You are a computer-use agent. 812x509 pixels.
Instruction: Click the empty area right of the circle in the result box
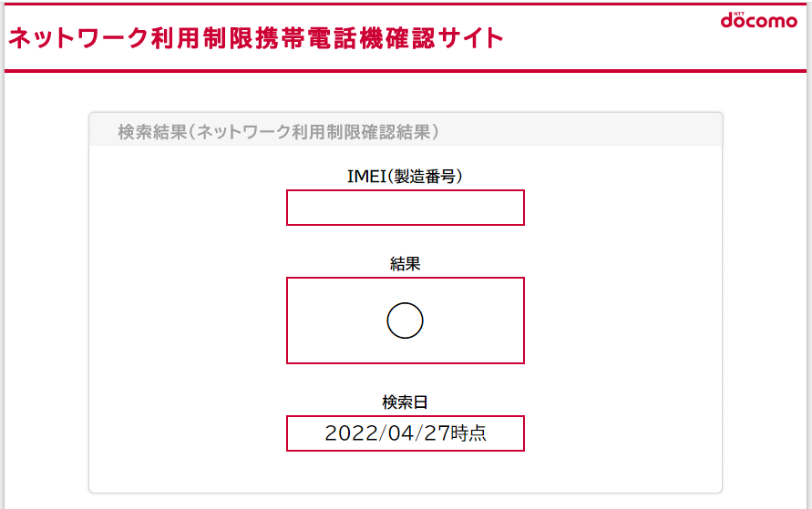tap(473, 321)
